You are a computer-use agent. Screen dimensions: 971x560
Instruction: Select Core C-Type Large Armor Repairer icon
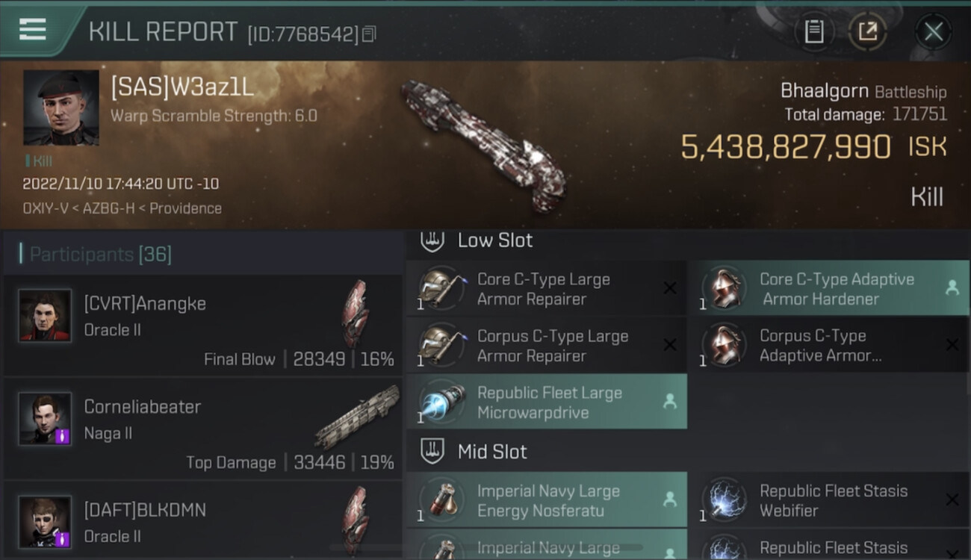[440, 288]
